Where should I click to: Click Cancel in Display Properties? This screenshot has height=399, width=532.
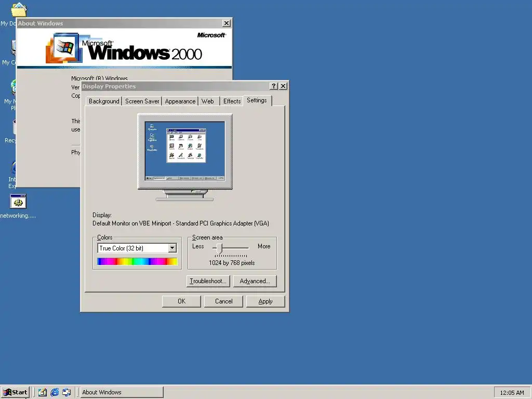pyautogui.click(x=223, y=301)
